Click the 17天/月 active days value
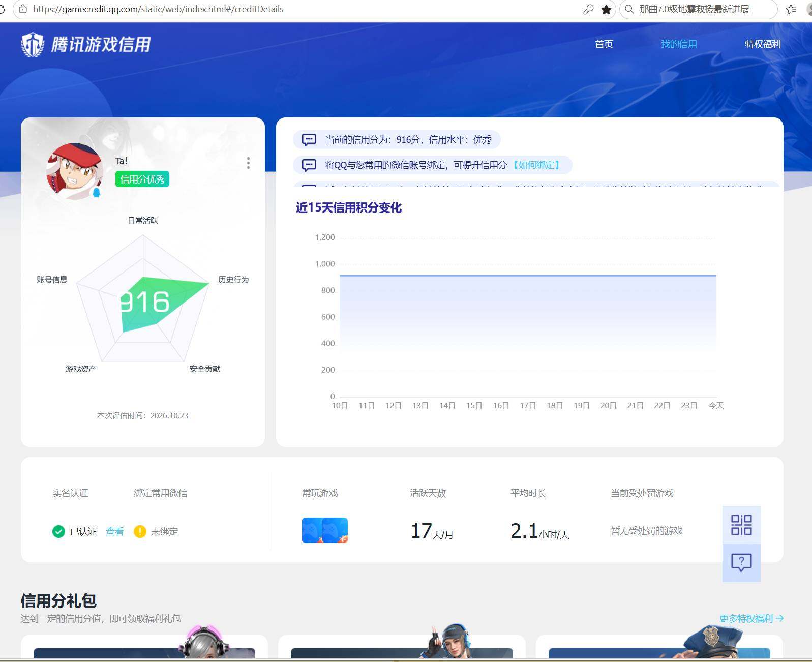The width and height of the screenshot is (812, 662). coord(432,531)
